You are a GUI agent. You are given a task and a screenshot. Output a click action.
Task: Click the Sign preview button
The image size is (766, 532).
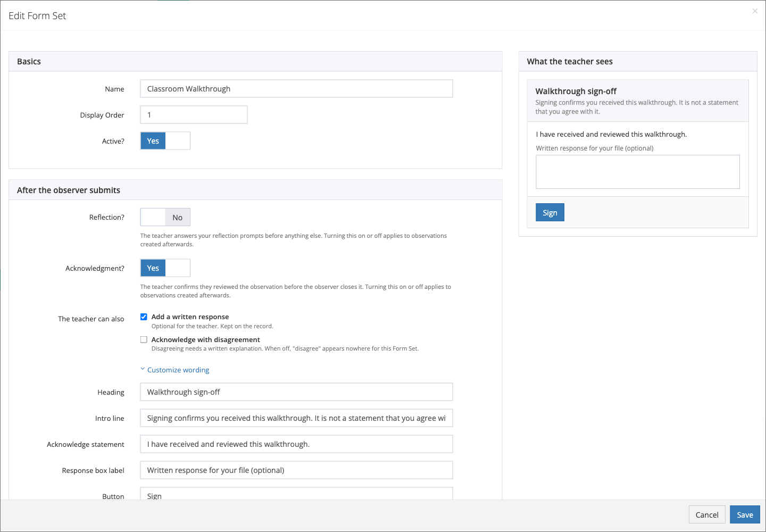[550, 213]
